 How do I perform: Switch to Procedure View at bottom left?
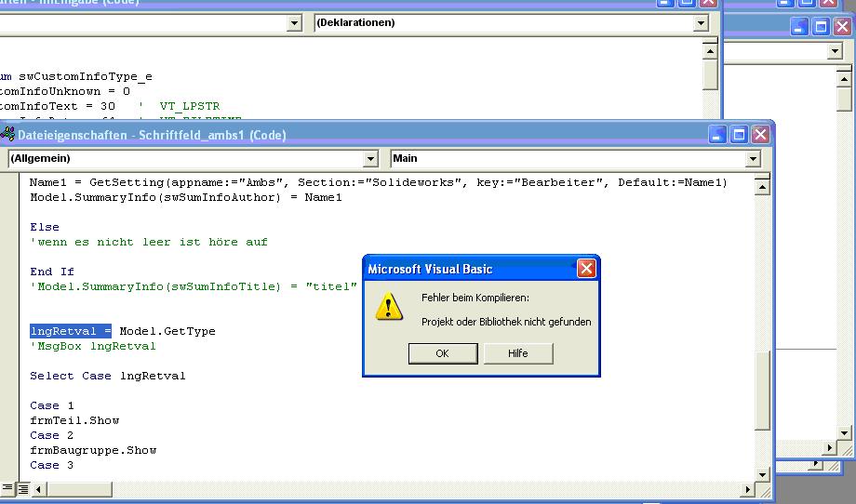[x=7, y=489]
